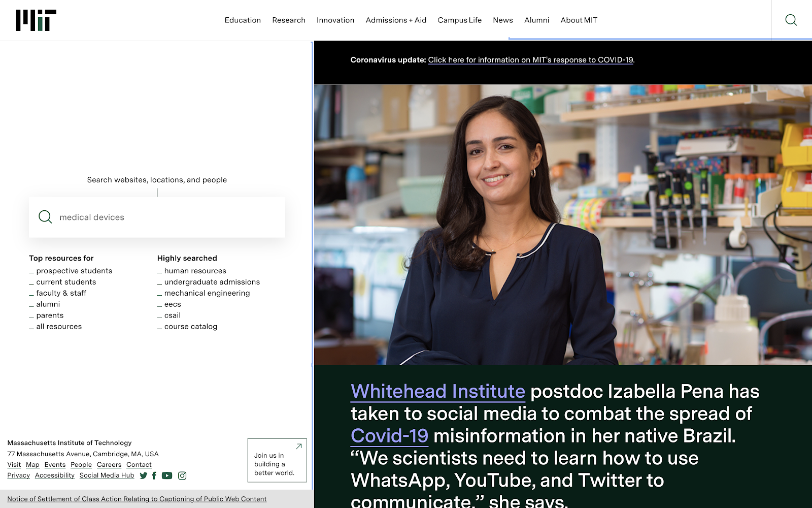Open Class Action Settlement notice link
This screenshot has width=812, height=508.
click(137, 499)
